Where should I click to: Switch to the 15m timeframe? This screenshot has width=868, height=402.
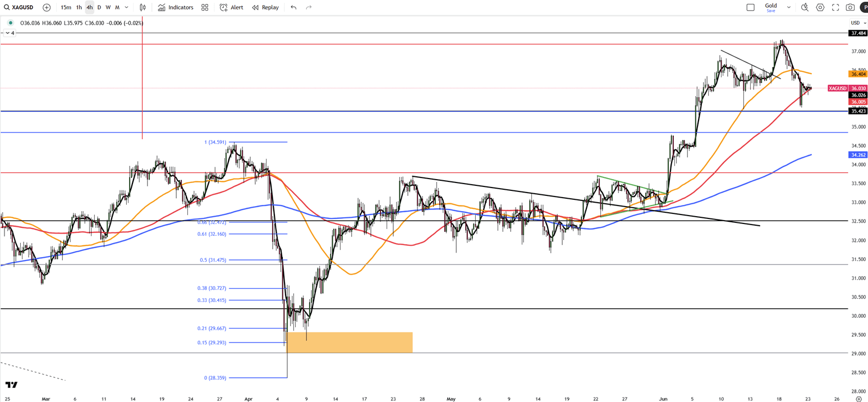tap(66, 7)
